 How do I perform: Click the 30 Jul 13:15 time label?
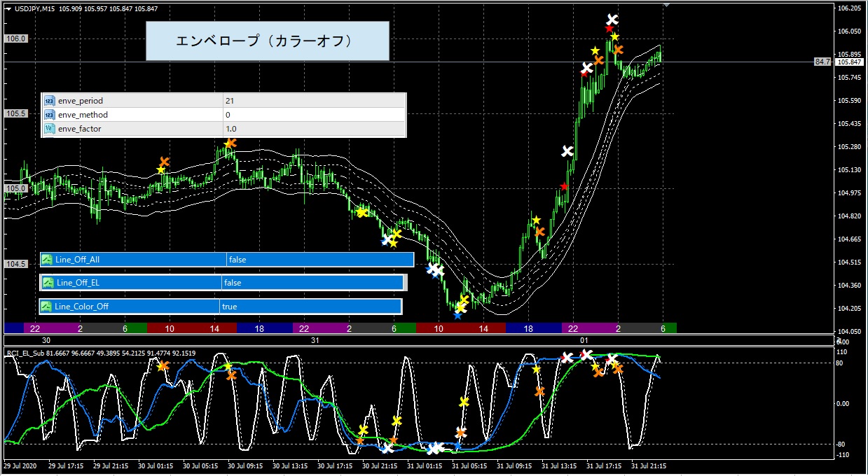pos(290,465)
